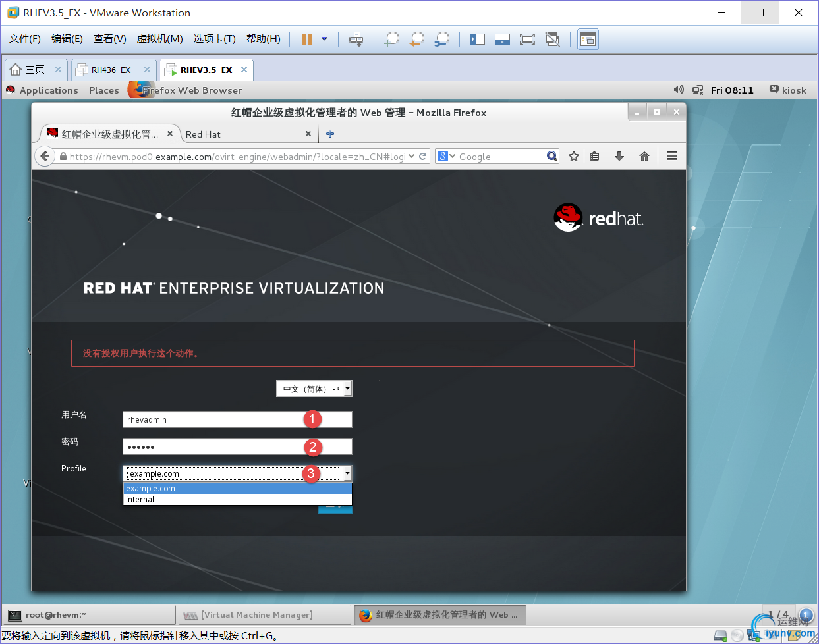
Task: Open GNOME Places menu
Action: [104, 90]
